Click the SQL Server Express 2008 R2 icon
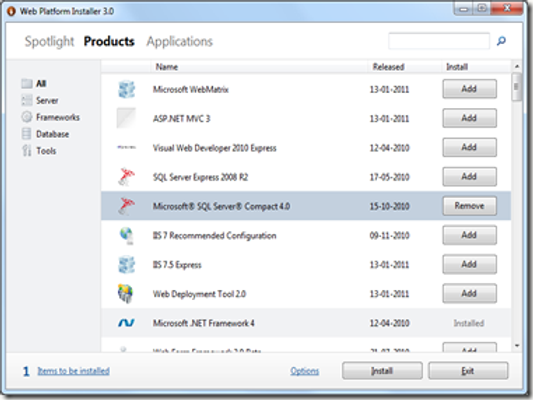 click(x=126, y=177)
